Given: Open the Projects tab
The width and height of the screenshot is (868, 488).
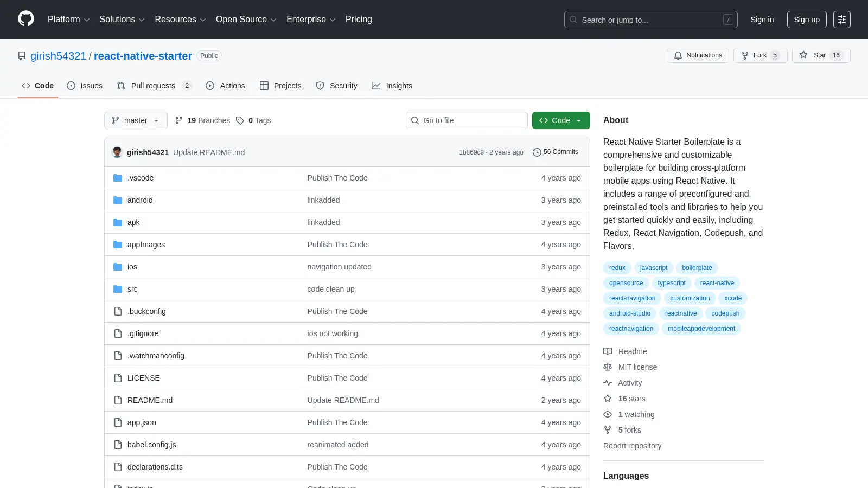Looking at the screenshot, I should (280, 86).
